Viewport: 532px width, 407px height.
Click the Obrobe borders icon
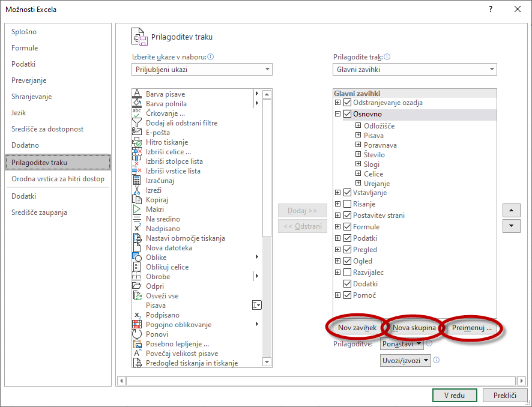[x=137, y=276]
